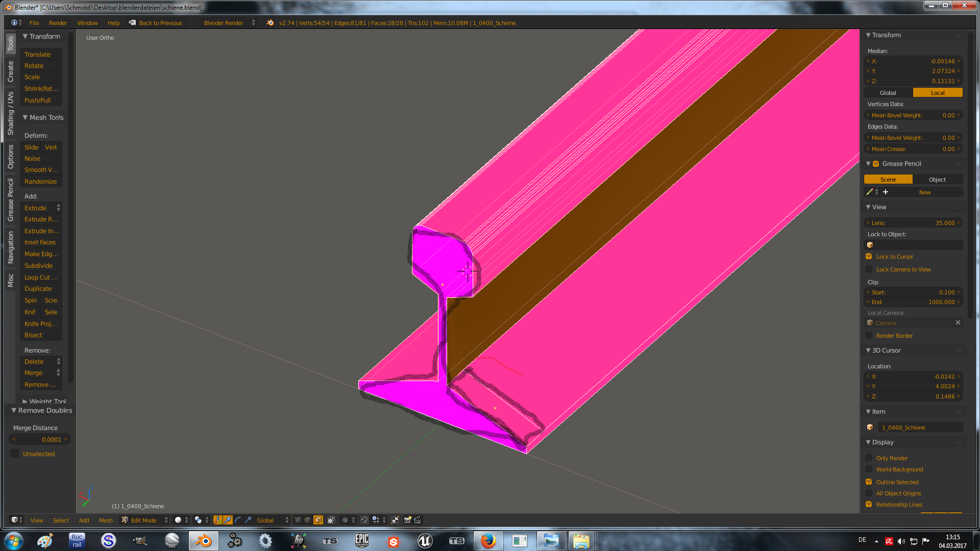Click the snap magnet icon

click(x=364, y=520)
